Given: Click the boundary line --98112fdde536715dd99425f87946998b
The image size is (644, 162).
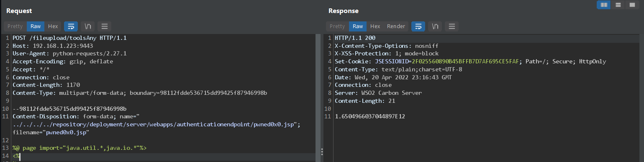Looking at the screenshot, I should 69,109.
